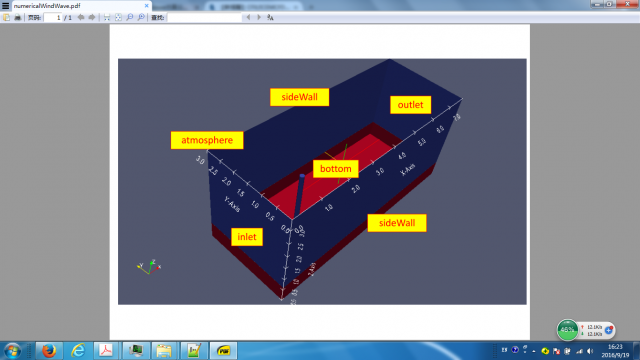Find next match arrow

(259, 17)
